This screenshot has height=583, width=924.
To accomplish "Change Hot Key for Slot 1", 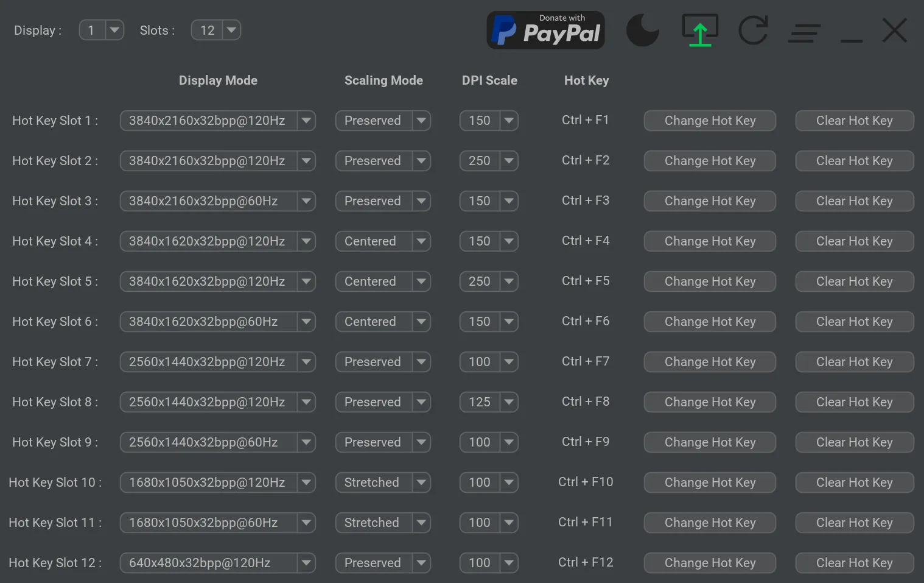I will pyautogui.click(x=709, y=121).
